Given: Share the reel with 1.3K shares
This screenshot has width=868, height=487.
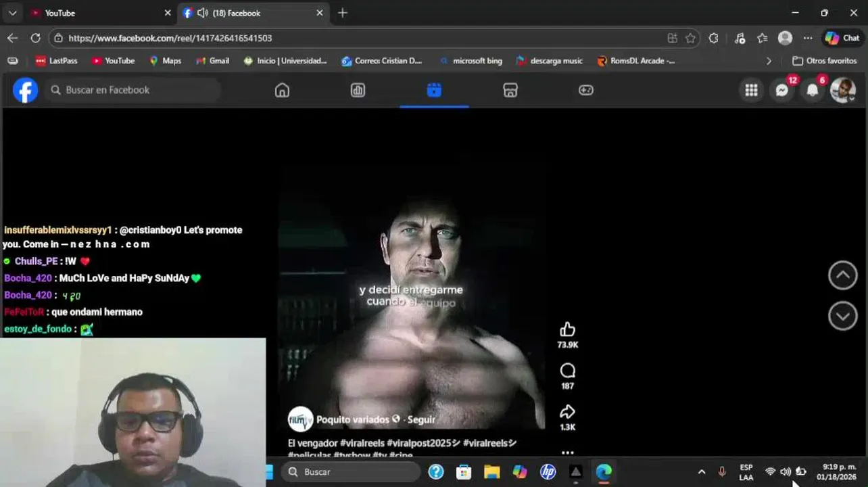Looking at the screenshot, I should pos(567,412).
